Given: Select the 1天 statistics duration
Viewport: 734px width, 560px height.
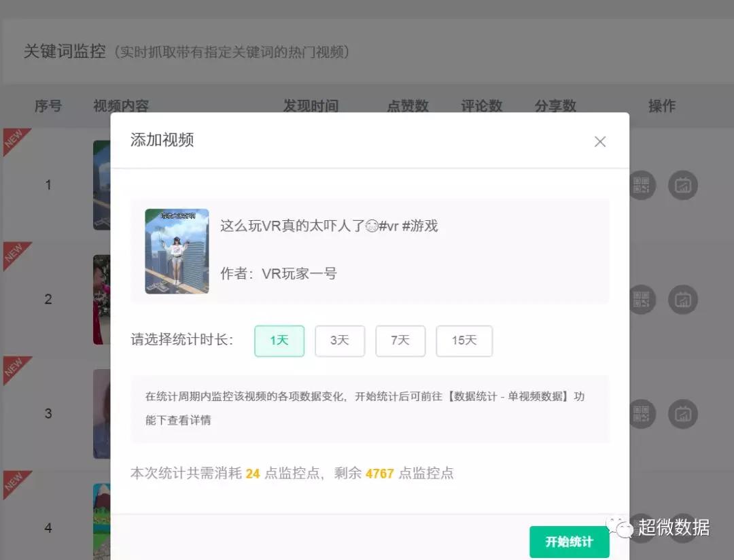Looking at the screenshot, I should click(279, 341).
